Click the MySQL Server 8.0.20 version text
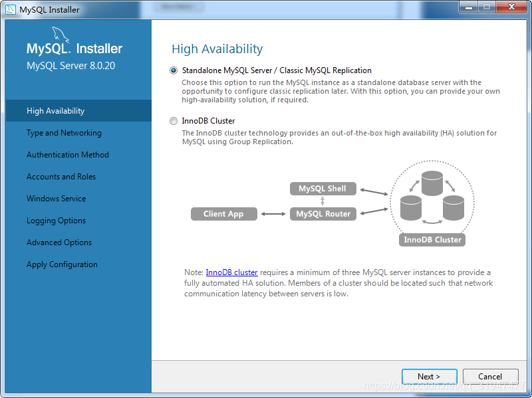The height and width of the screenshot is (398, 532). [71, 66]
